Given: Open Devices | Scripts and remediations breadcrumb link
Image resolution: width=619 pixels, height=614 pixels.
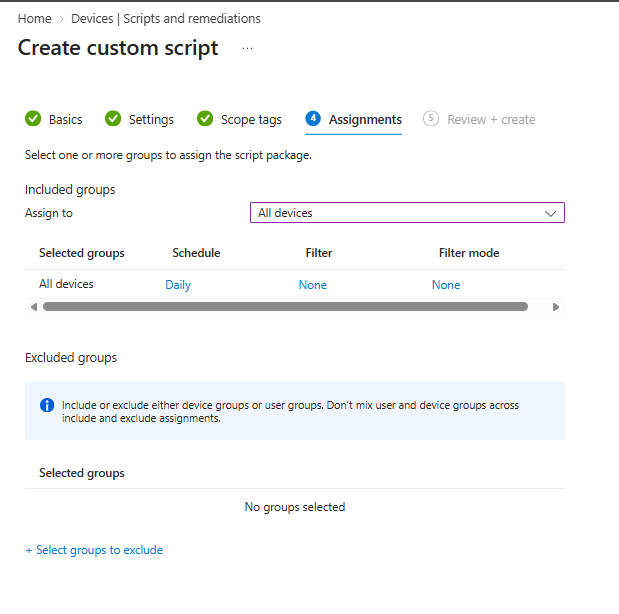Looking at the screenshot, I should pos(166,19).
